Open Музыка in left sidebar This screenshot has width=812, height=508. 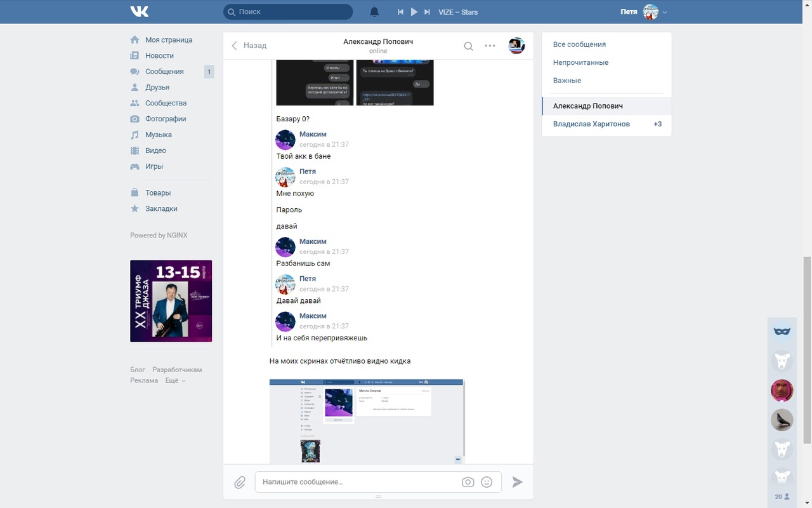click(158, 135)
